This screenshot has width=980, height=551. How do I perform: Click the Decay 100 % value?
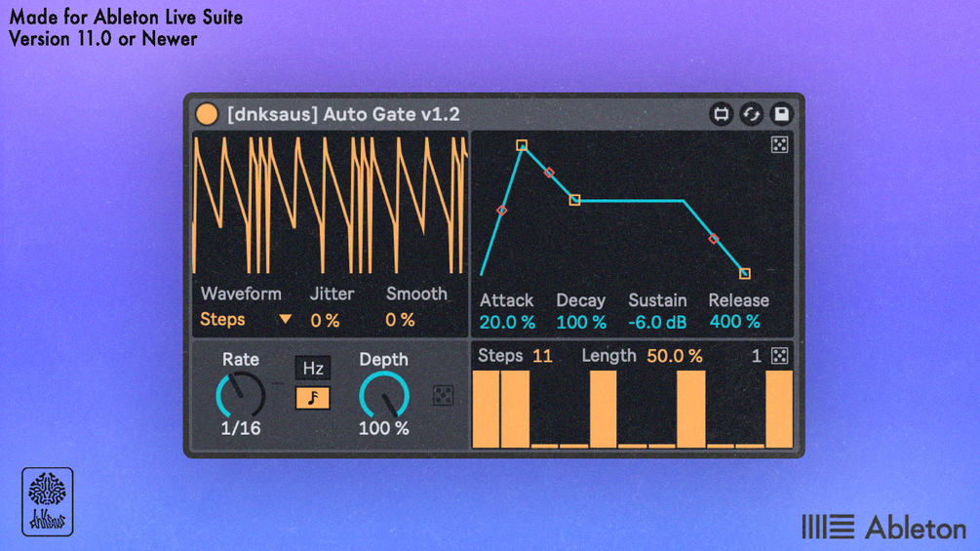(x=581, y=323)
